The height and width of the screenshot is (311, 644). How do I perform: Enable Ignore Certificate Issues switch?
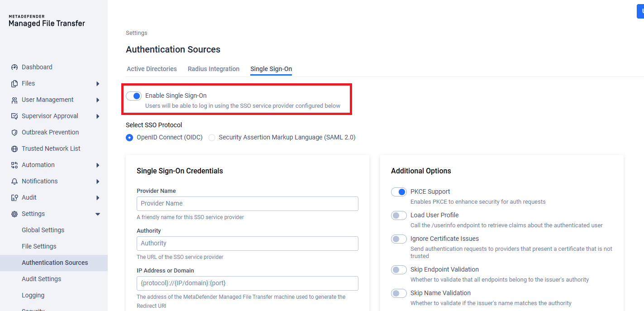pos(399,239)
